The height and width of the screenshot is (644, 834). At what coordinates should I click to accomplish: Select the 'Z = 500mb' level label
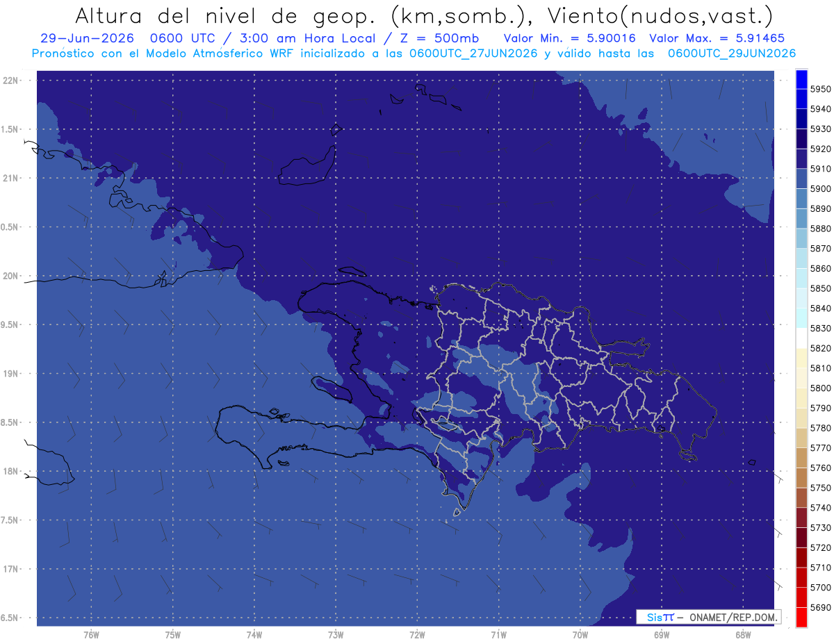439,38
